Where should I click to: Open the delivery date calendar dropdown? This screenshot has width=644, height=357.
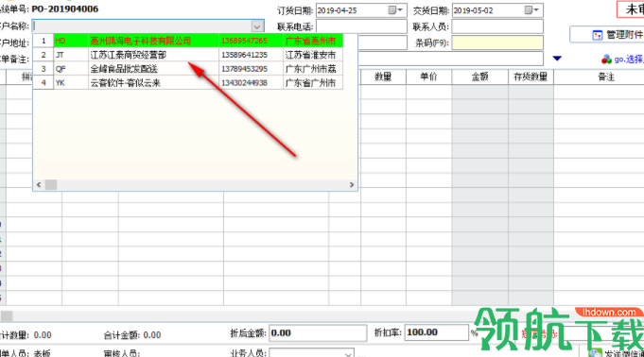tap(531, 10)
